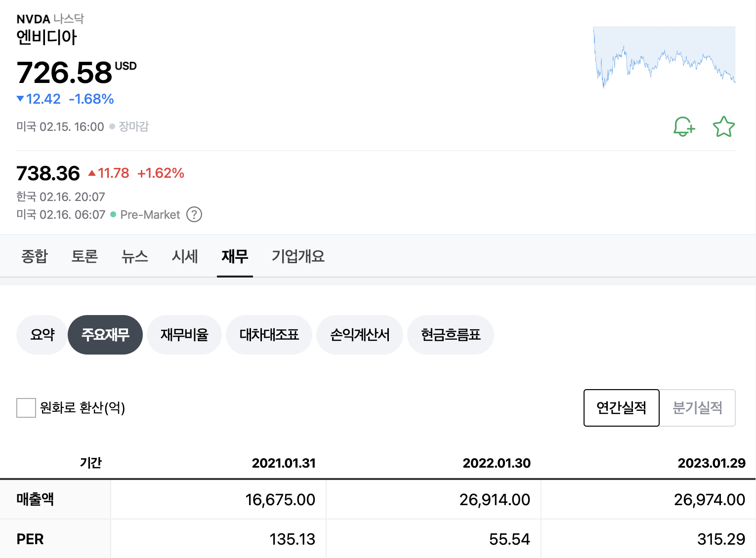
Task: Enable the 원화로 환산(억) checkbox
Action: click(26, 408)
